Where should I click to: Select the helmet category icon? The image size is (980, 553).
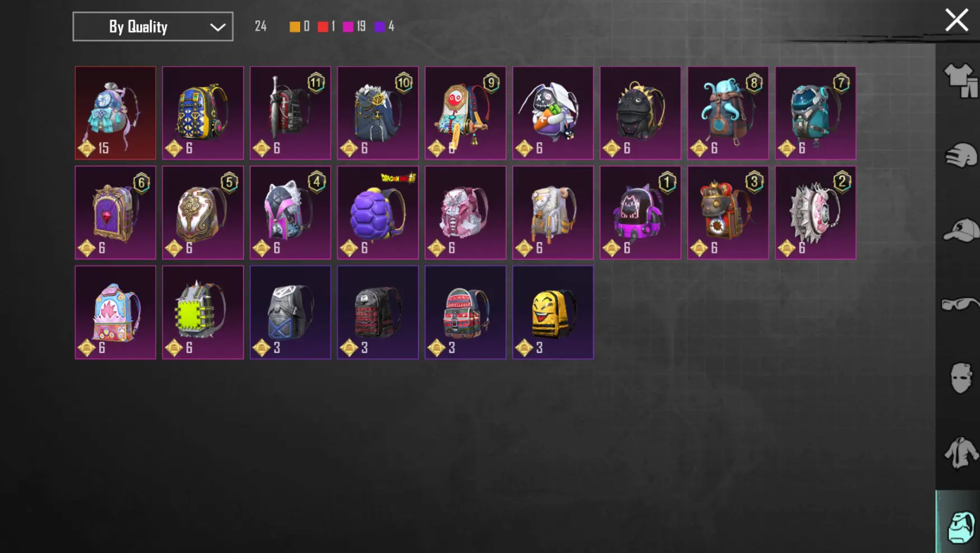(x=961, y=155)
